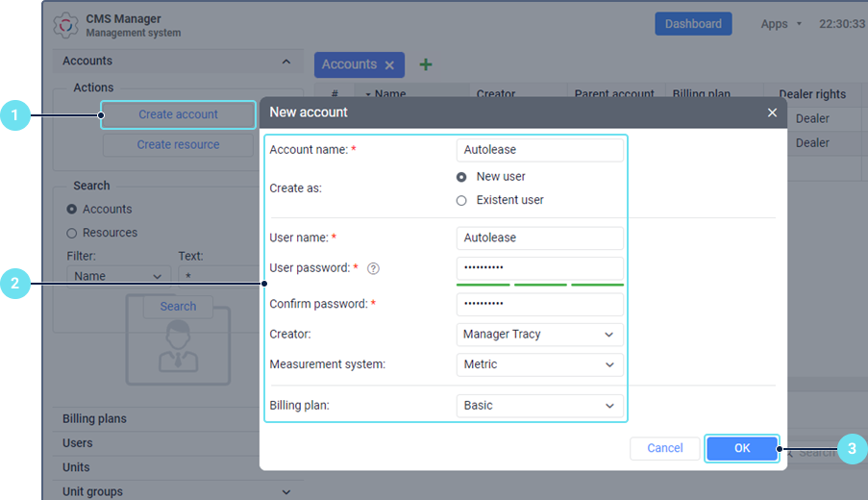Click the CMS Manager logo icon
Screen dimensions: 868x500
tap(66, 26)
